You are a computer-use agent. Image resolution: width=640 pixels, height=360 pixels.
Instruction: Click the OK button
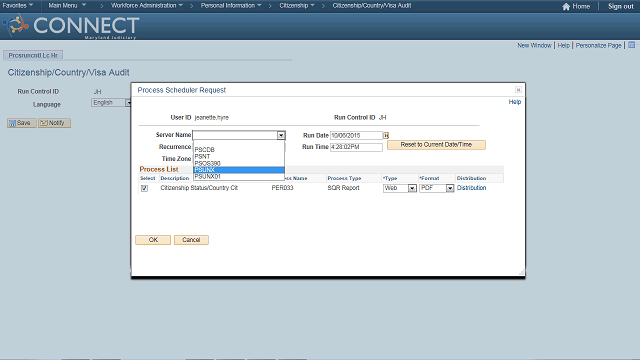pos(153,240)
